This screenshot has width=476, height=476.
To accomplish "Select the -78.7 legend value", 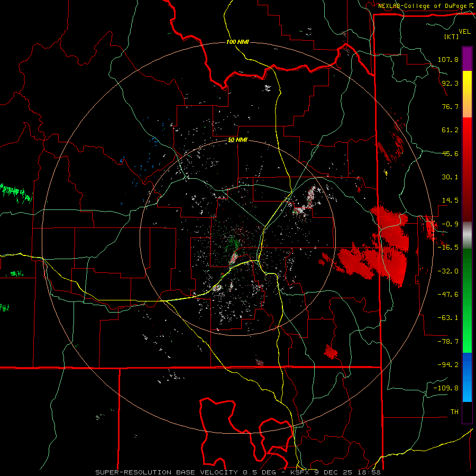I will point(448,342).
